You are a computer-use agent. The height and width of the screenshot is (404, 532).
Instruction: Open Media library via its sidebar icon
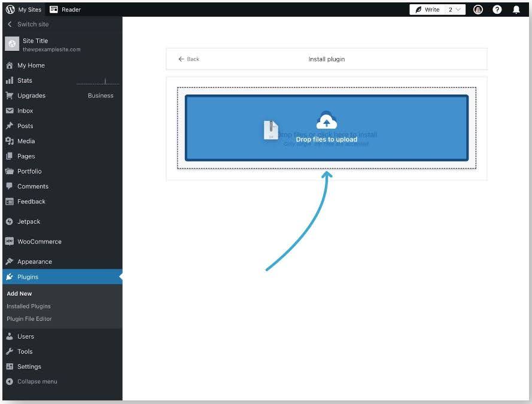10,141
